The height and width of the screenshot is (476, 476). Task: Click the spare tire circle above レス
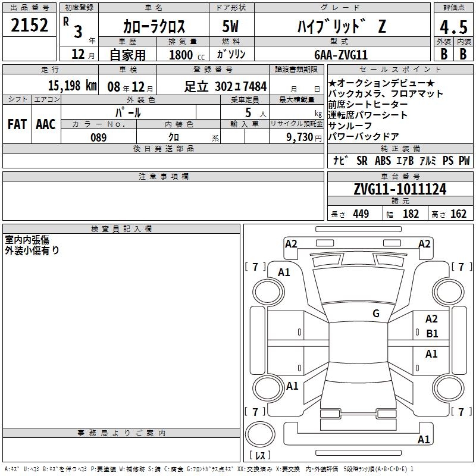(x=260, y=434)
